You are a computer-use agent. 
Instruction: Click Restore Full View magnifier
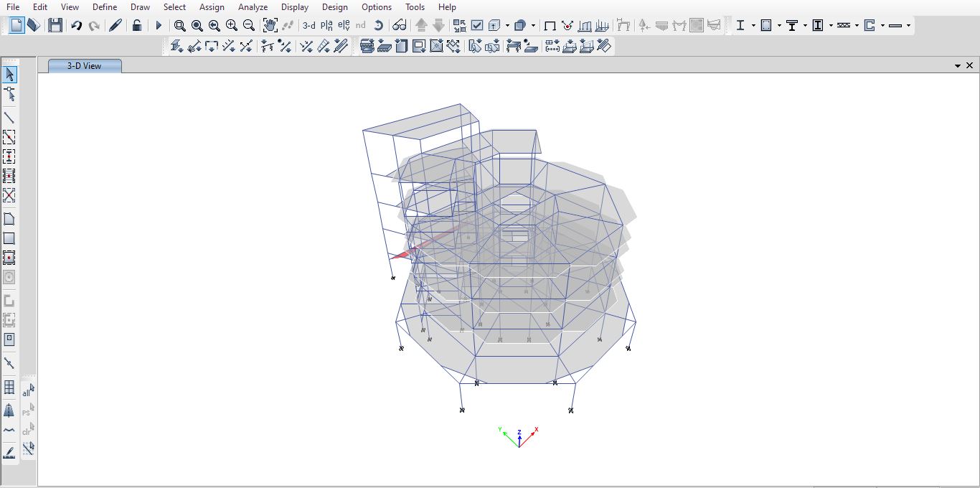click(x=197, y=26)
